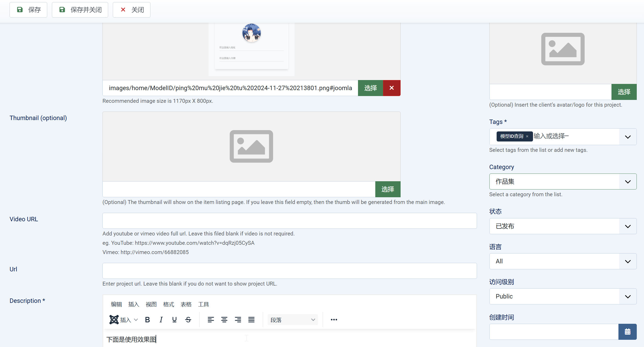644x347 pixels.
Task: Center align the text
Action: pos(224,320)
